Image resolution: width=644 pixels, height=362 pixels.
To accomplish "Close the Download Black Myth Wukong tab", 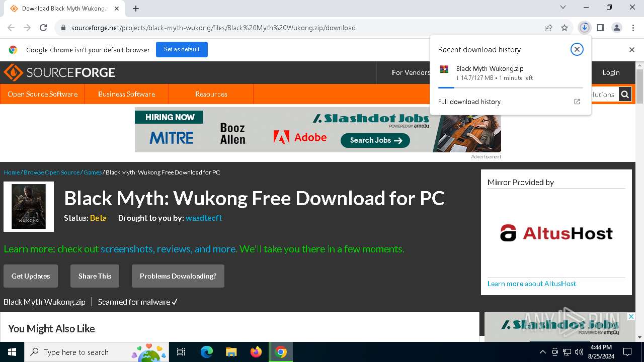I will click(x=117, y=9).
